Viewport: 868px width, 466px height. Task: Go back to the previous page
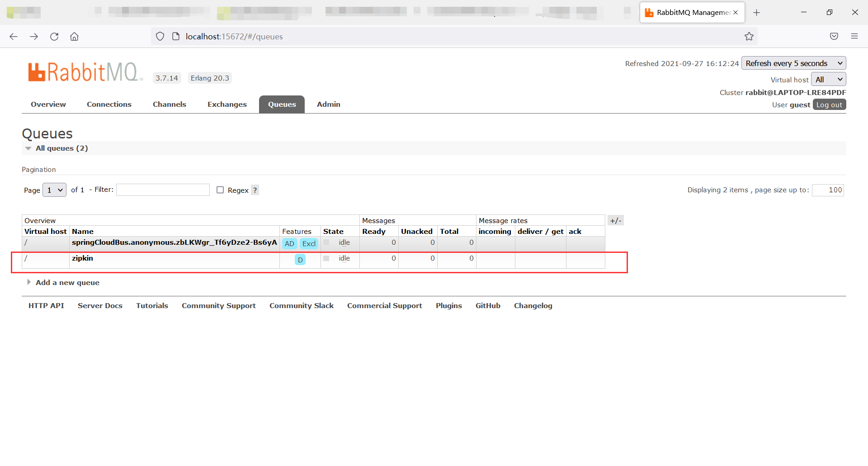(x=14, y=37)
